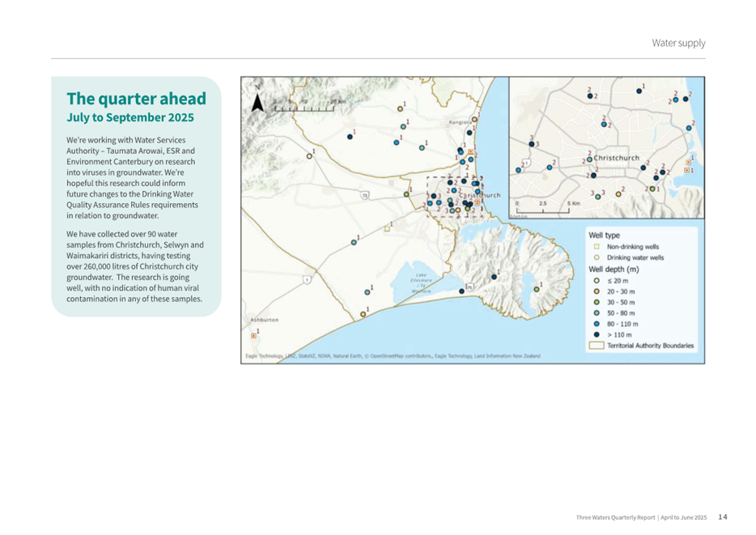Image resolution: width=756 pixels, height=535 pixels.
Task: Click the orange well marker in the inset map
Action: coord(618,194)
